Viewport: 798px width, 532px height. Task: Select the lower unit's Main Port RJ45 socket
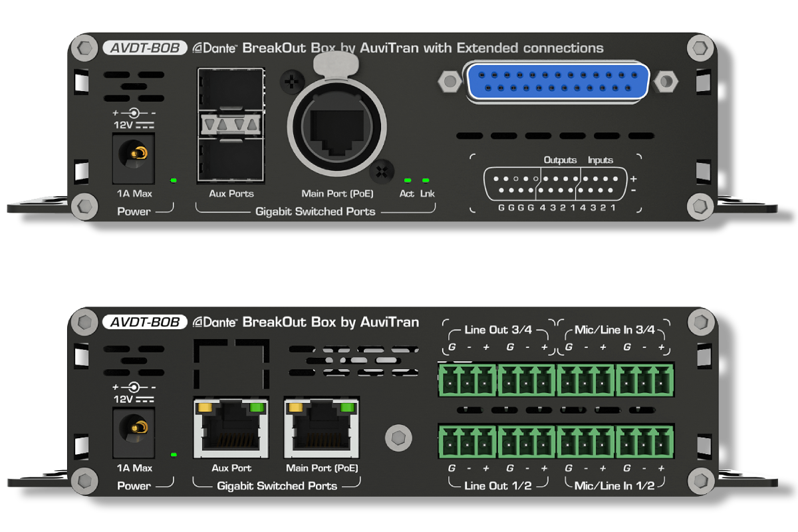coord(322,427)
